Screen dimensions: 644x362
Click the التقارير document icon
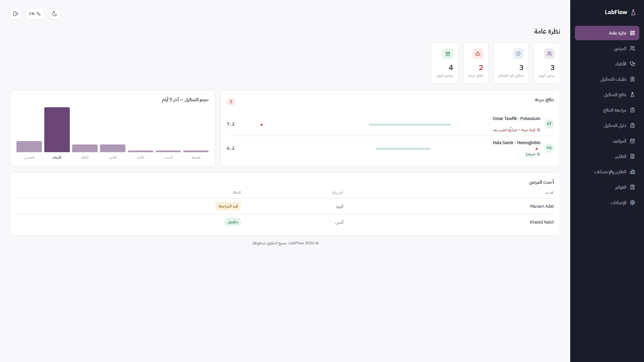[x=632, y=156]
